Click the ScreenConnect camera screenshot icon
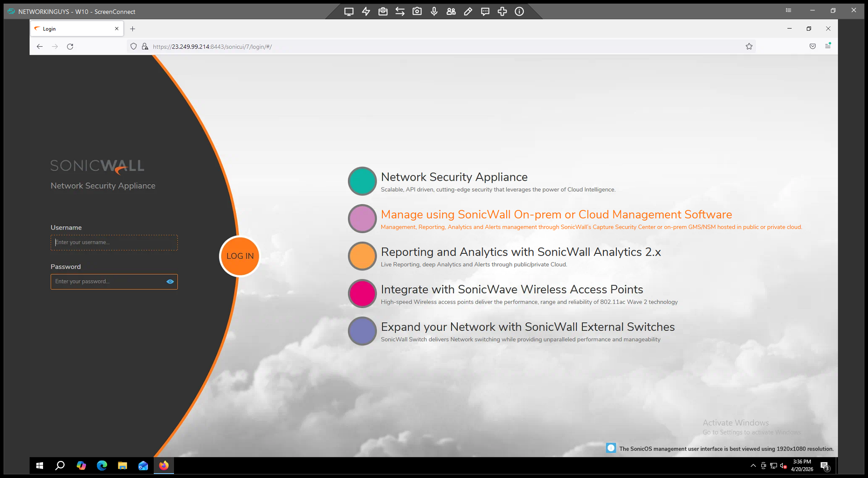Viewport: 868px width, 478px height. pos(417,12)
